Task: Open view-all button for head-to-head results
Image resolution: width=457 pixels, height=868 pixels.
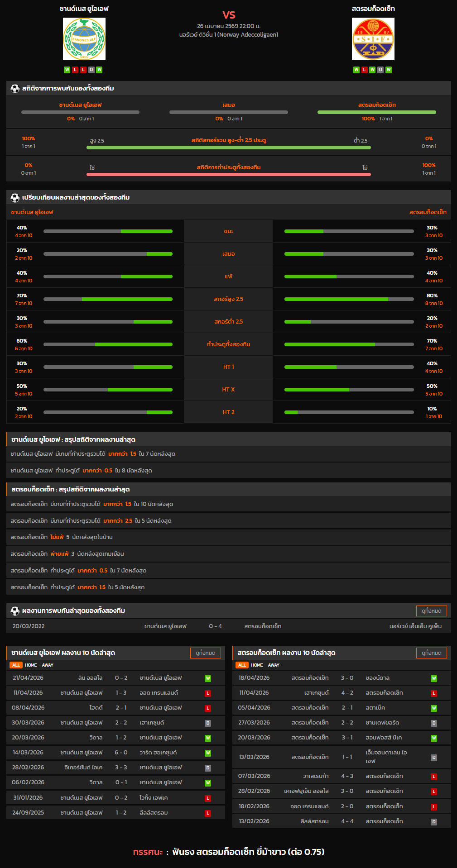Action: [431, 611]
